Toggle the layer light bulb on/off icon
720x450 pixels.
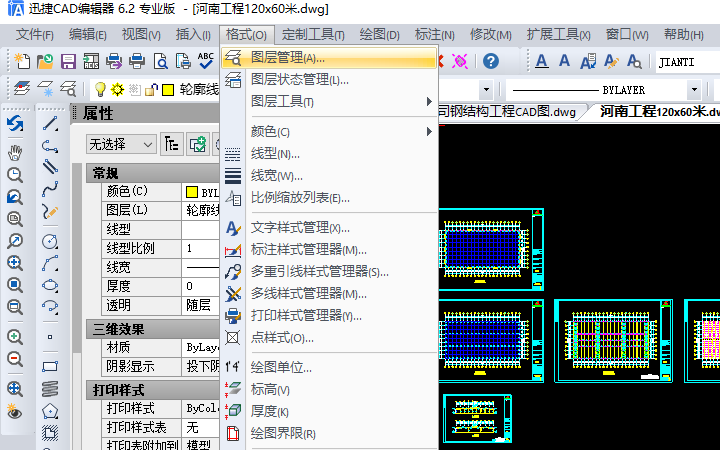[100, 90]
